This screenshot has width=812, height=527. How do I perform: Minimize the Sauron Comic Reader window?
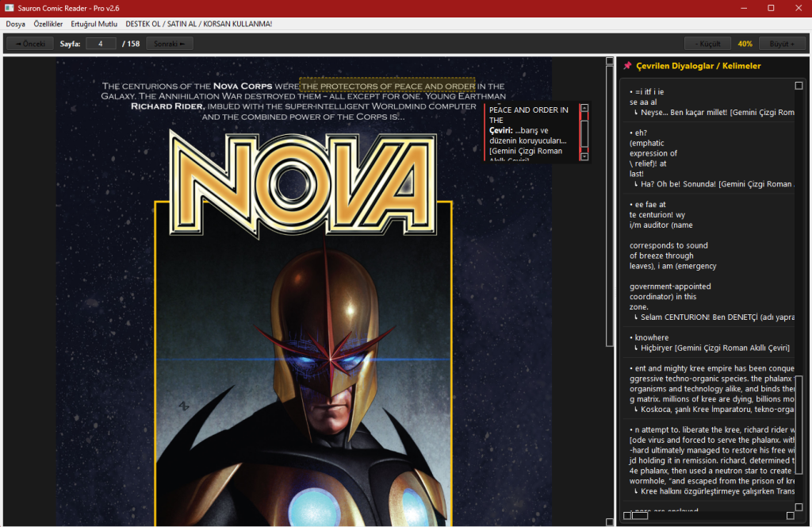point(744,8)
